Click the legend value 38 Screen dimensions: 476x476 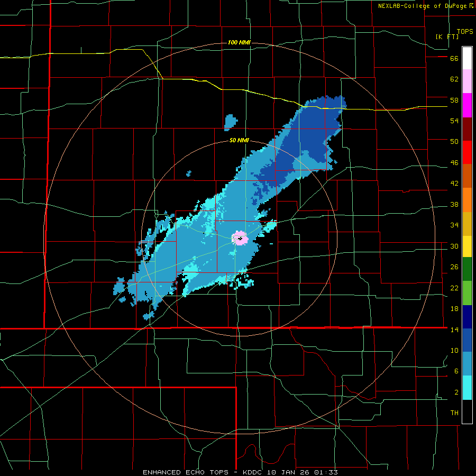[x=454, y=204]
